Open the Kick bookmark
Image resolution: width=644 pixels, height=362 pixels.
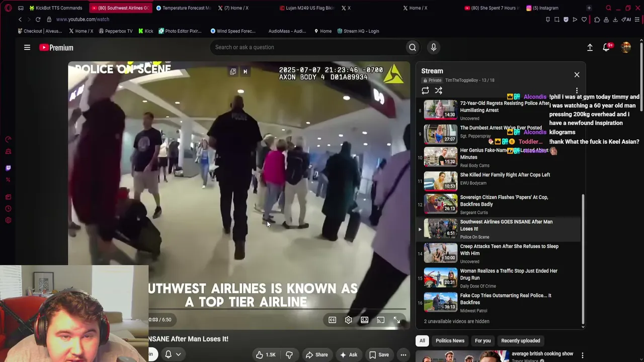tap(145, 31)
